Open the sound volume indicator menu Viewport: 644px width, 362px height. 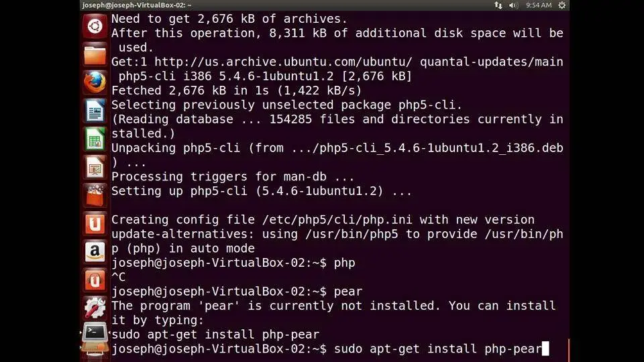coord(513,5)
